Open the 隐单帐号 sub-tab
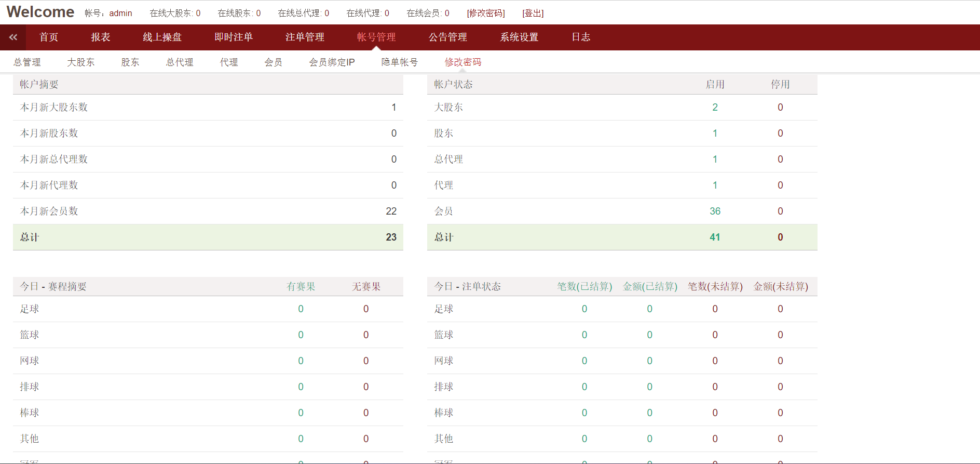980x464 pixels. click(x=399, y=62)
